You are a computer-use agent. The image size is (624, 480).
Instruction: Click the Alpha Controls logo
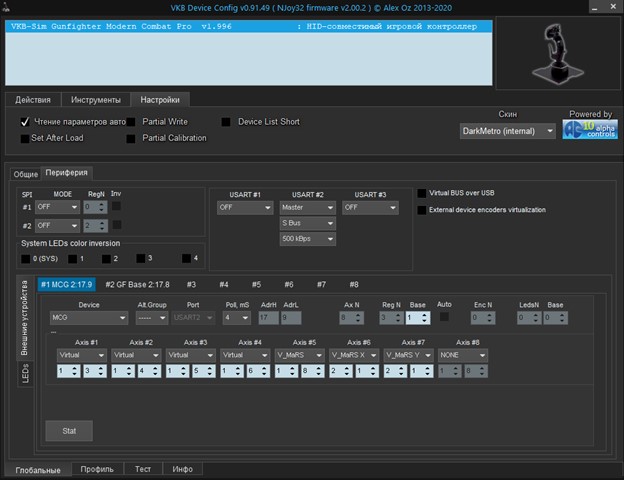[589, 131]
